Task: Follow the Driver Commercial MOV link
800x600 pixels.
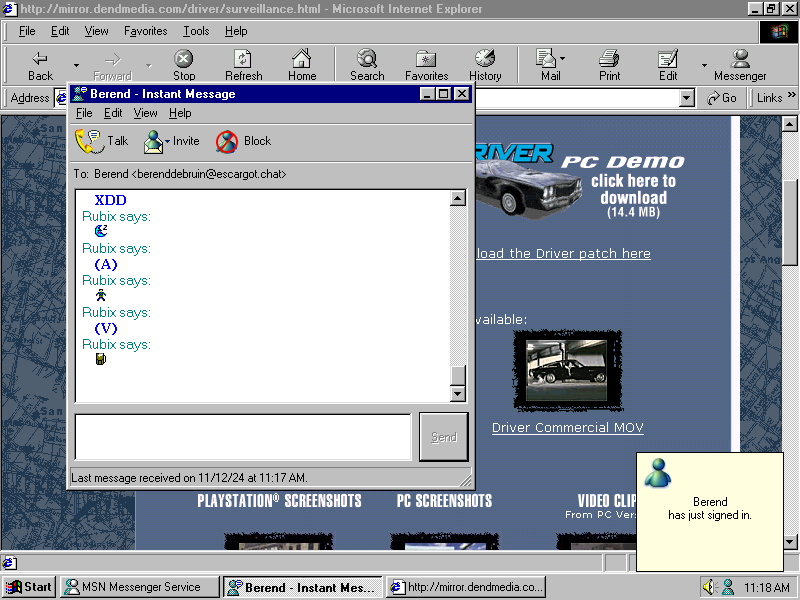Action: (567, 428)
